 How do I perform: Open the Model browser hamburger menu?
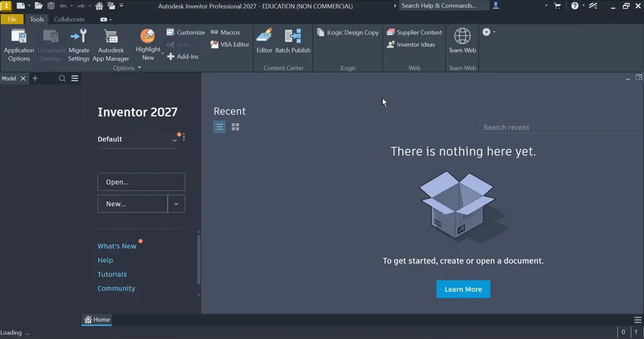(75, 78)
